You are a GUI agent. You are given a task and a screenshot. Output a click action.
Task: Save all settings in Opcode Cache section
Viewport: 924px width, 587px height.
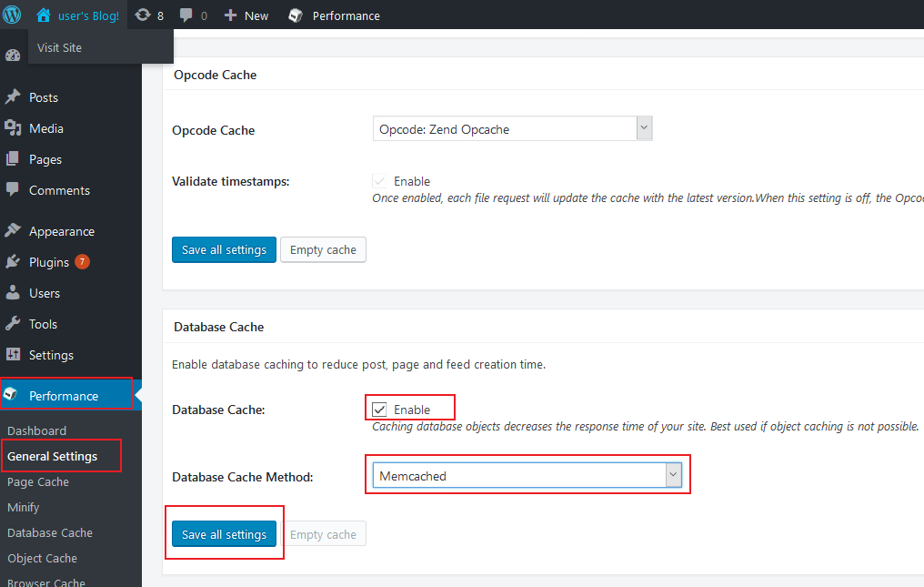click(224, 249)
